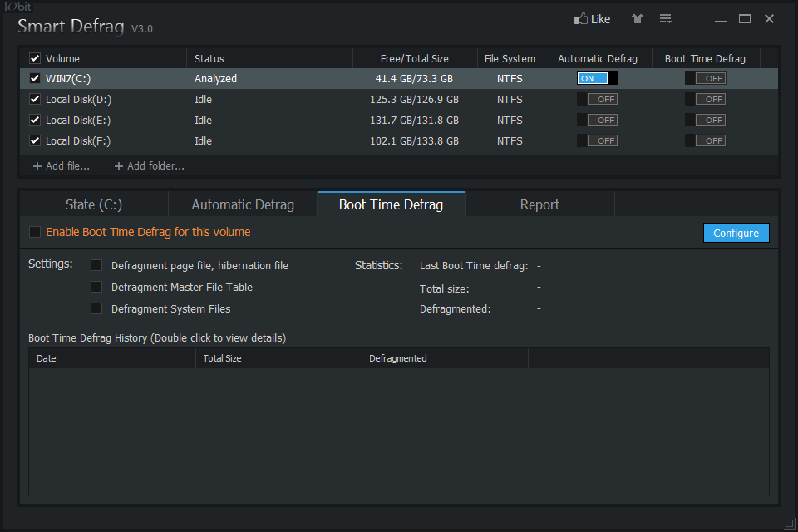Turn on Automatic Defrag for Local Disk(F:)

click(x=598, y=141)
